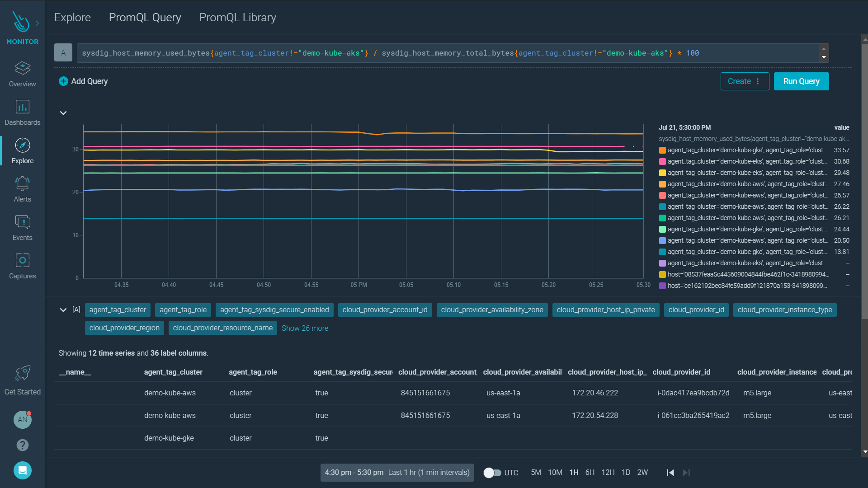Screen dimensions: 868x488
Task: Click the query field down stepper arrow
Action: (824, 57)
